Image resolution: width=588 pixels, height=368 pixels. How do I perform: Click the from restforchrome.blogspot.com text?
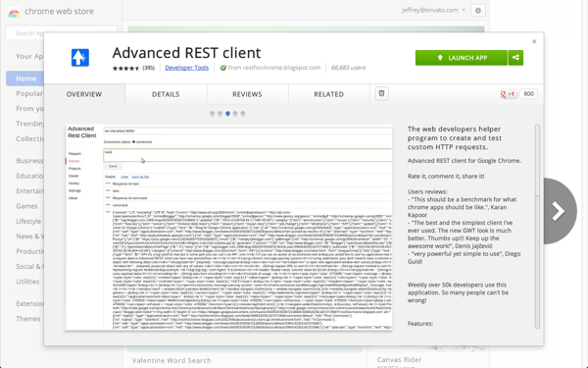(274, 68)
